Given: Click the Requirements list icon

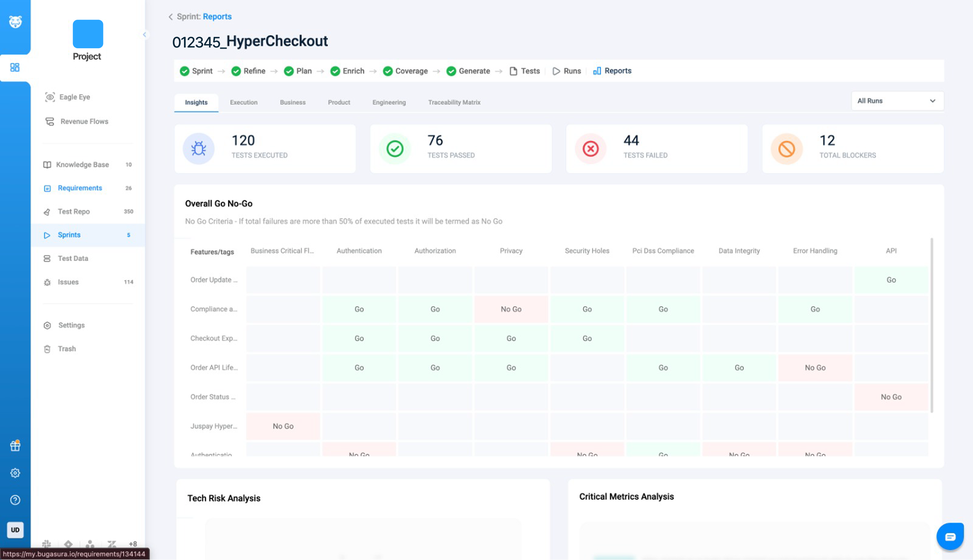Looking at the screenshot, I should [x=47, y=188].
